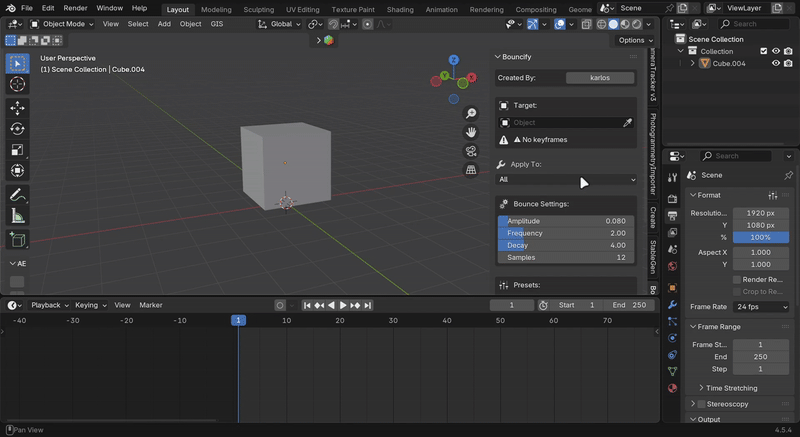Toggle camera view icon in viewport

[471, 151]
